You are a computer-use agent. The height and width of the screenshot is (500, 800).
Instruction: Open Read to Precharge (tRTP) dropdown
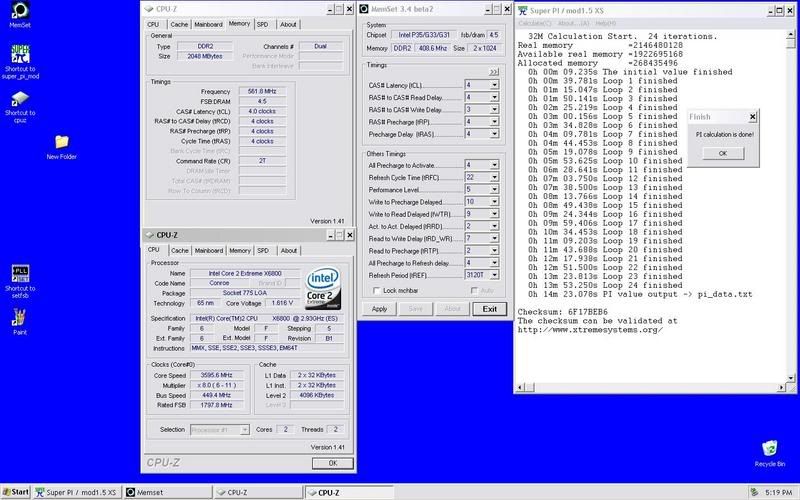pyautogui.click(x=494, y=251)
